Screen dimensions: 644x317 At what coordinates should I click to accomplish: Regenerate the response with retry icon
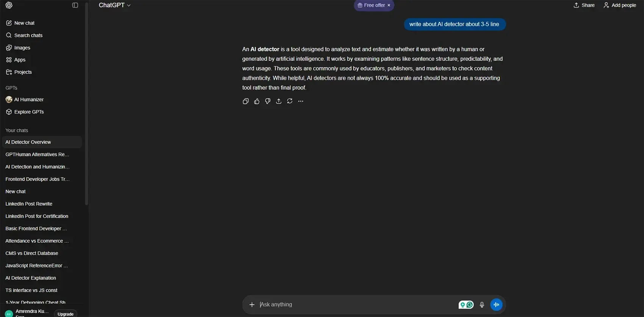[x=290, y=101]
